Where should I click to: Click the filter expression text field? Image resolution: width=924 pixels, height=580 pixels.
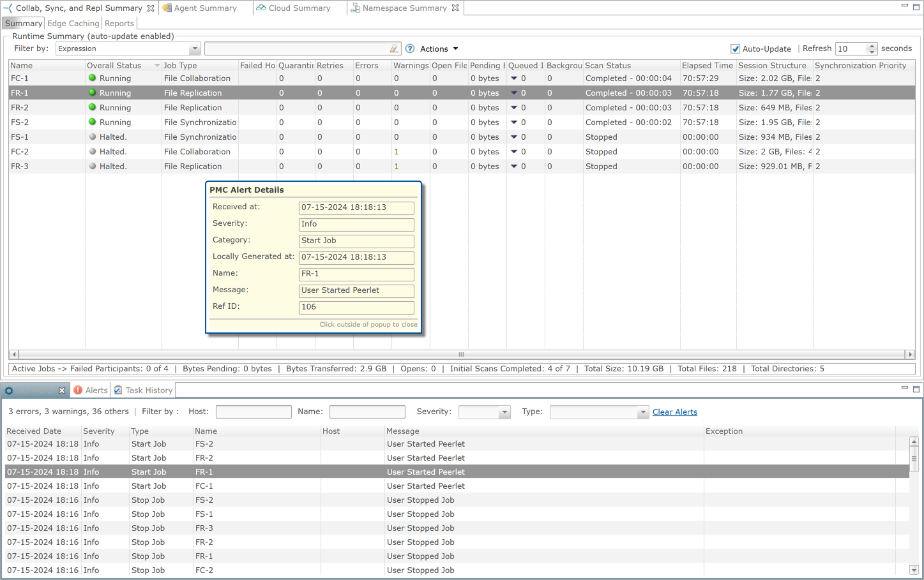click(x=297, y=48)
